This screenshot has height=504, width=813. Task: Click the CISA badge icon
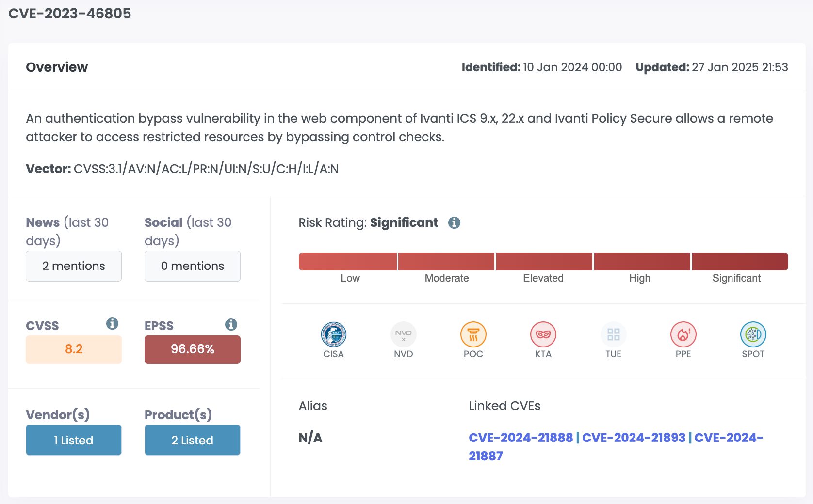tap(333, 334)
